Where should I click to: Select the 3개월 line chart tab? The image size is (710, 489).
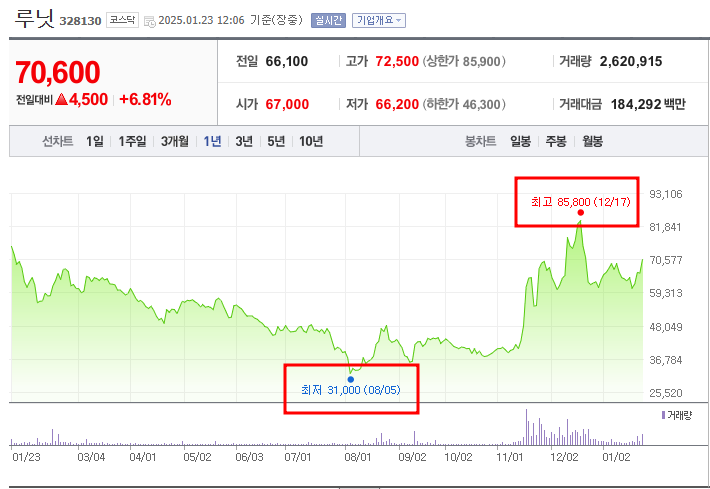point(175,141)
